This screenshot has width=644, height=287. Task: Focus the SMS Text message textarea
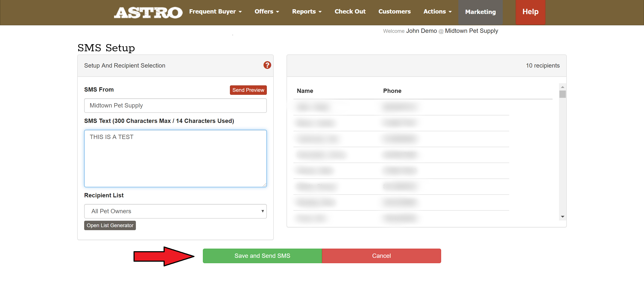(x=175, y=158)
